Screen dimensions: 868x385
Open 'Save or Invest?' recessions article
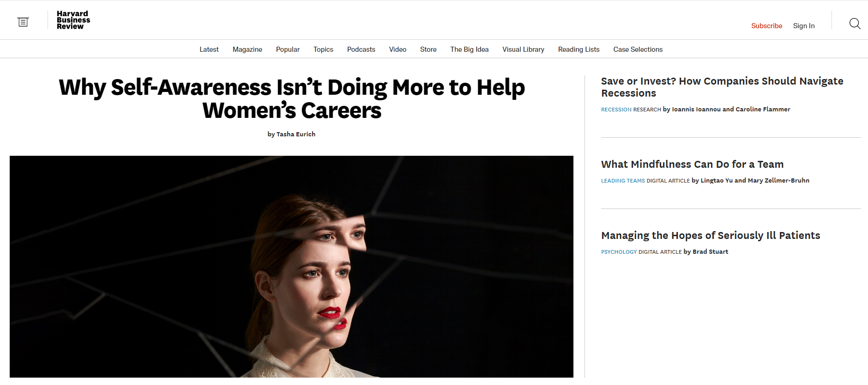click(722, 87)
